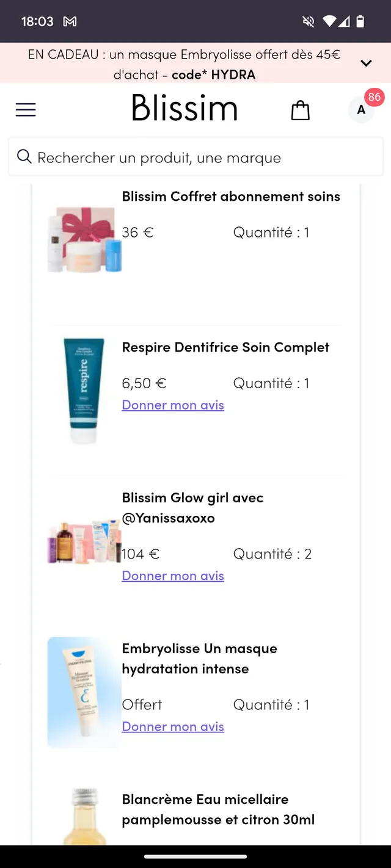Review the Embryolisse masque via Donner mon avis
The width and height of the screenshot is (391, 868).
click(173, 727)
